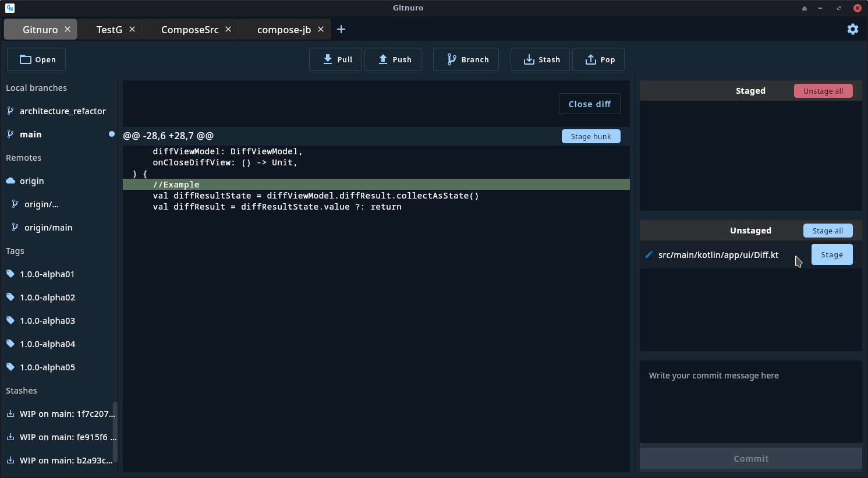Unstage all staged files
Screen dimensions: 868x478
click(x=823, y=91)
